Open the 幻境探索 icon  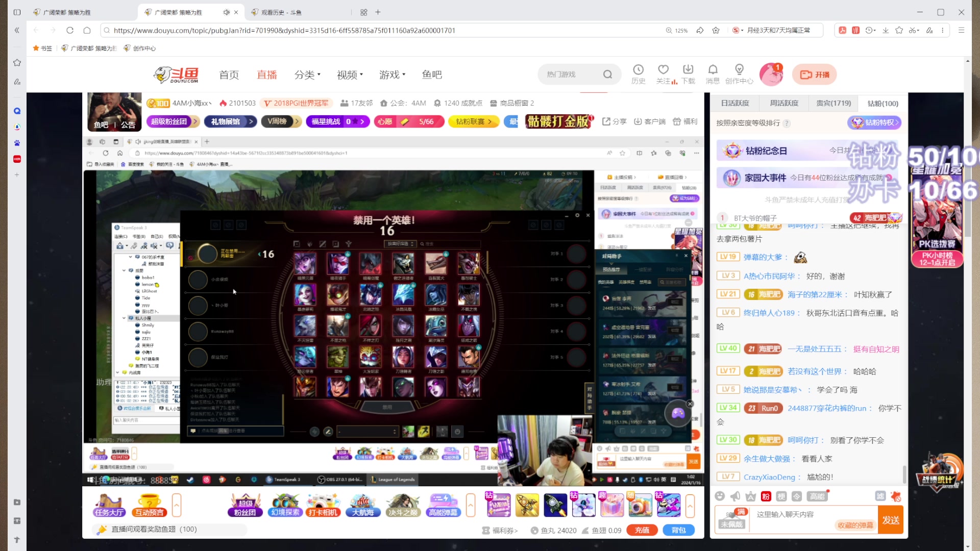(285, 505)
